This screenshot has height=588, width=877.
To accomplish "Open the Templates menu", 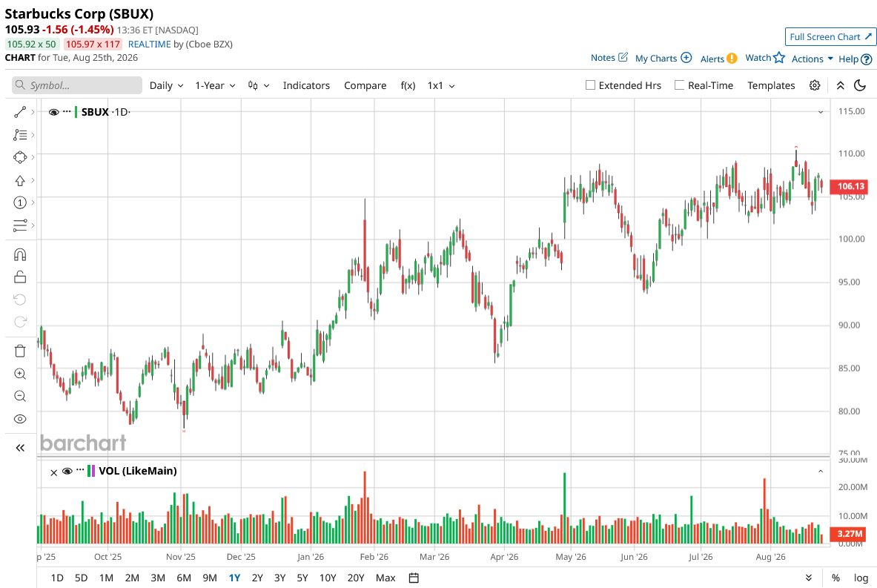I will click(771, 85).
